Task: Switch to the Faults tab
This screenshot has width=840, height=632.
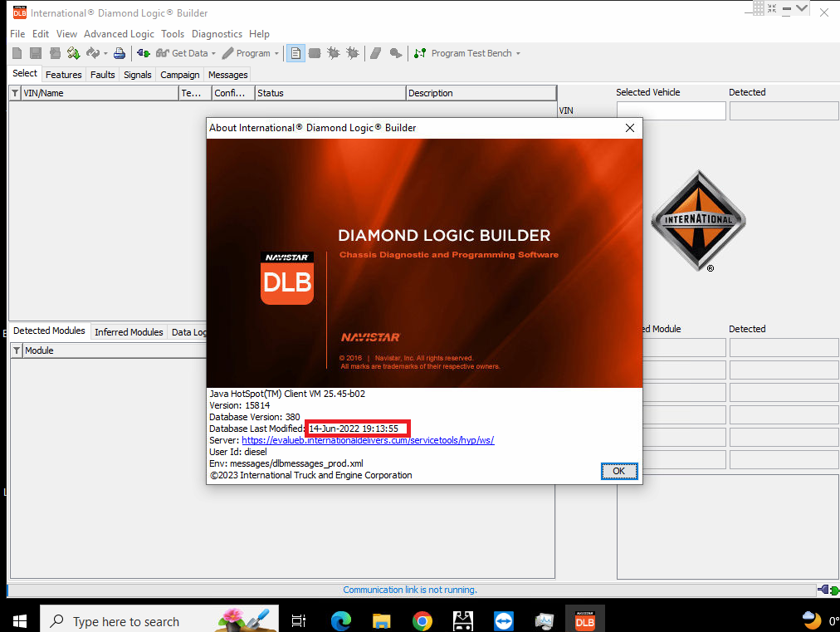Action: [102, 74]
